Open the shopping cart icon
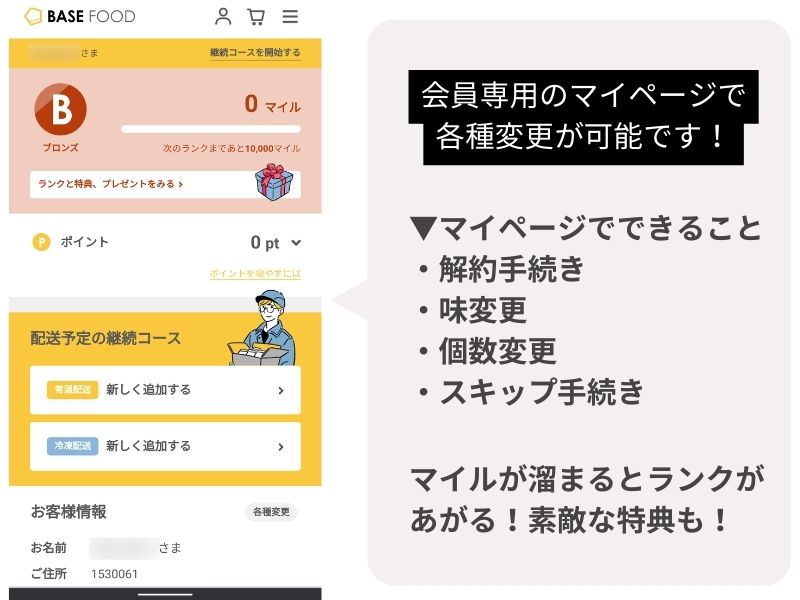Screen dimensions: 800x600 (256, 17)
